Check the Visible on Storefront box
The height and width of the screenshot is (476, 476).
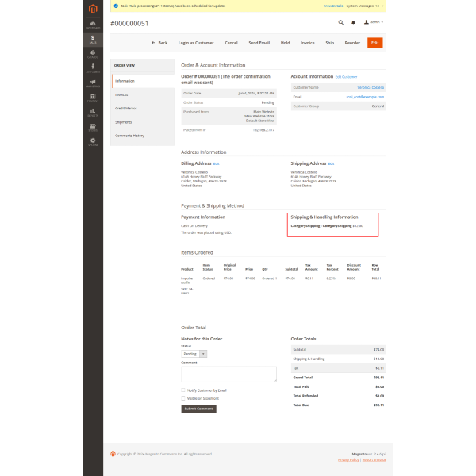(x=183, y=398)
